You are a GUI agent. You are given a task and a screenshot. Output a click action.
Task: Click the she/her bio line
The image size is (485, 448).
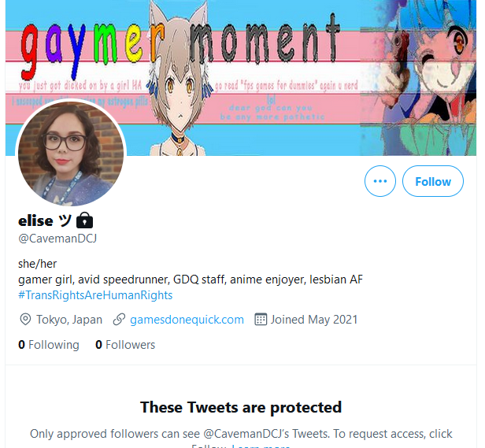(x=38, y=264)
